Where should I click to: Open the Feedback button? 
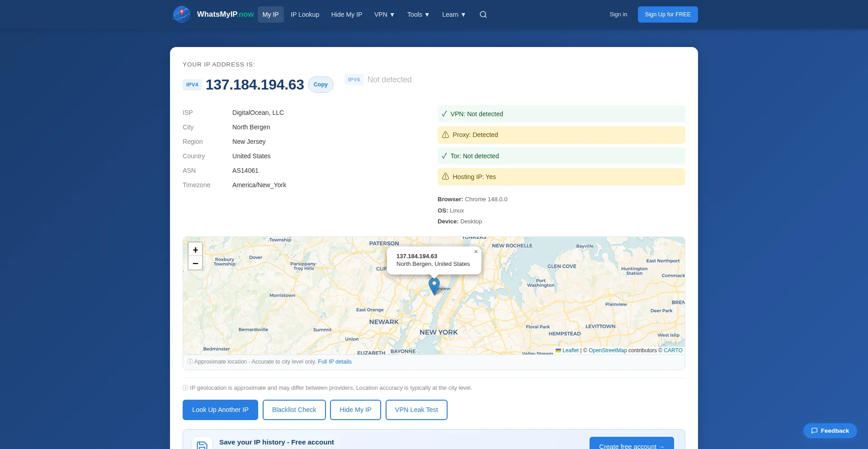(830, 431)
